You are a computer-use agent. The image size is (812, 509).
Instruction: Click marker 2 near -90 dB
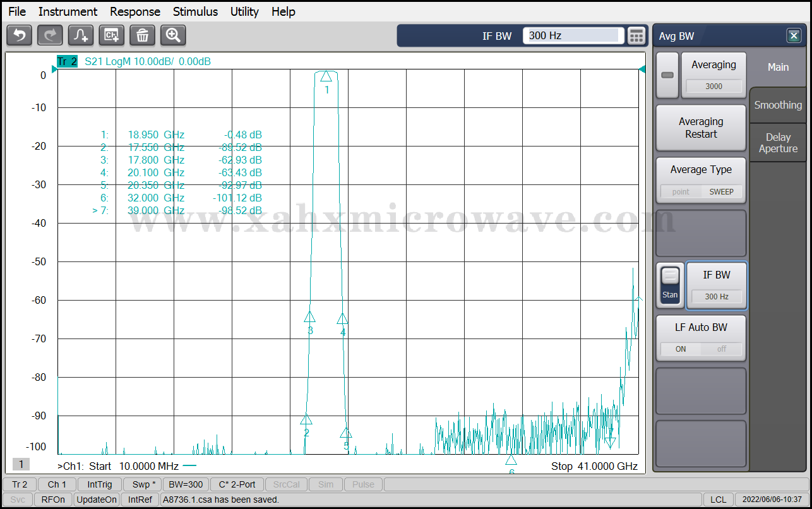[x=306, y=419]
